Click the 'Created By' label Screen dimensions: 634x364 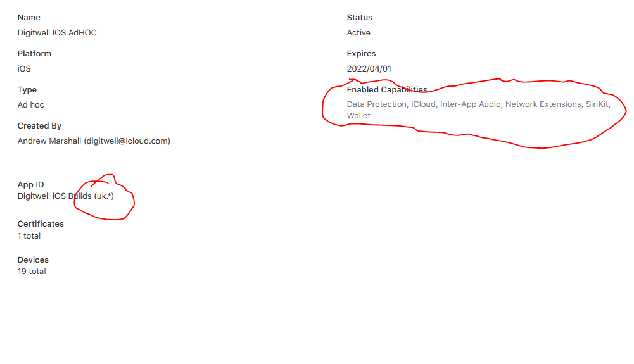[39, 125]
